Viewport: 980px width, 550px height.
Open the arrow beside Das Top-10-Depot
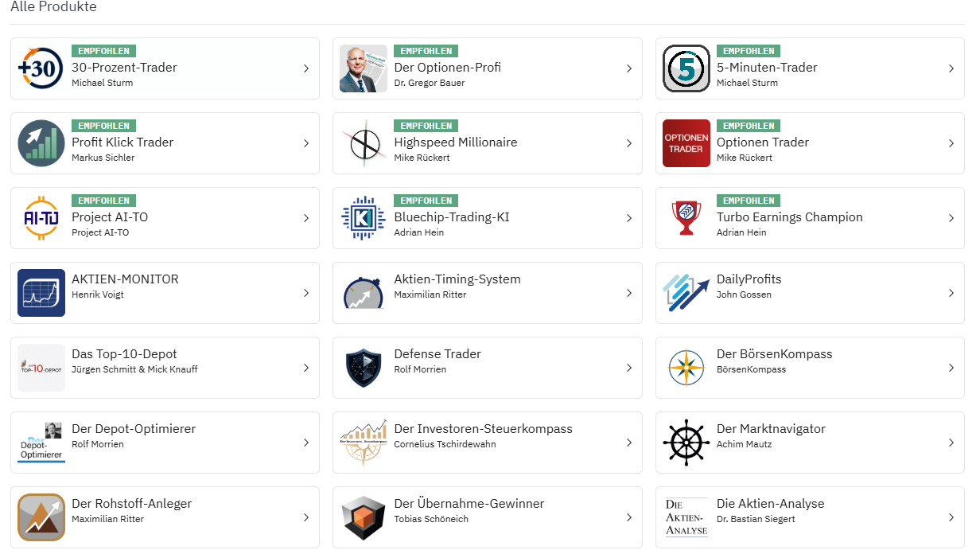pos(306,368)
